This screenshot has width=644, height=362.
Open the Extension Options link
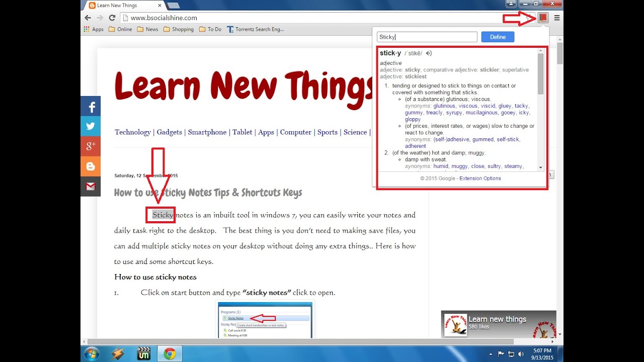pyautogui.click(x=480, y=178)
